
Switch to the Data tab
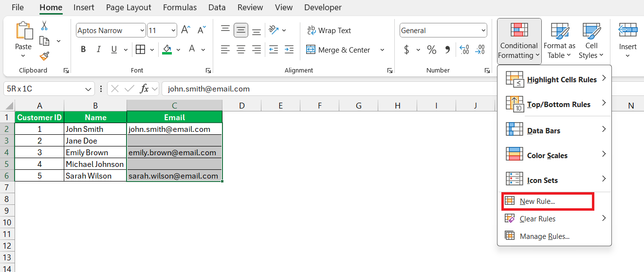pos(217,7)
